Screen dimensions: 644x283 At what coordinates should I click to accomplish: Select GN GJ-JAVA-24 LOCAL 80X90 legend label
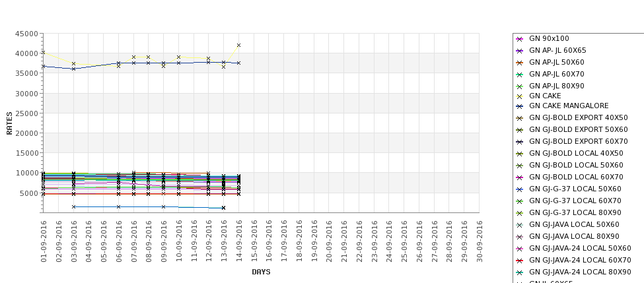[580, 272]
